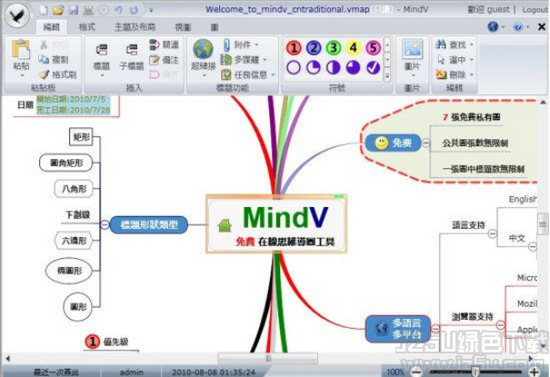Click the Paste clipboard icon
The image size is (550, 377).
[21, 49]
